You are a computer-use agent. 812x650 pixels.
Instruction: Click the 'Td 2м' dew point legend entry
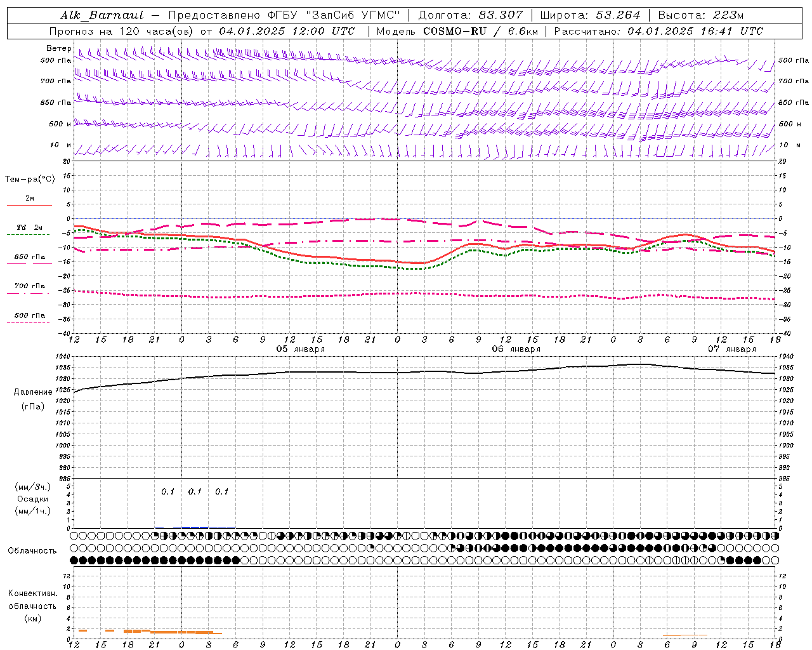[30, 227]
